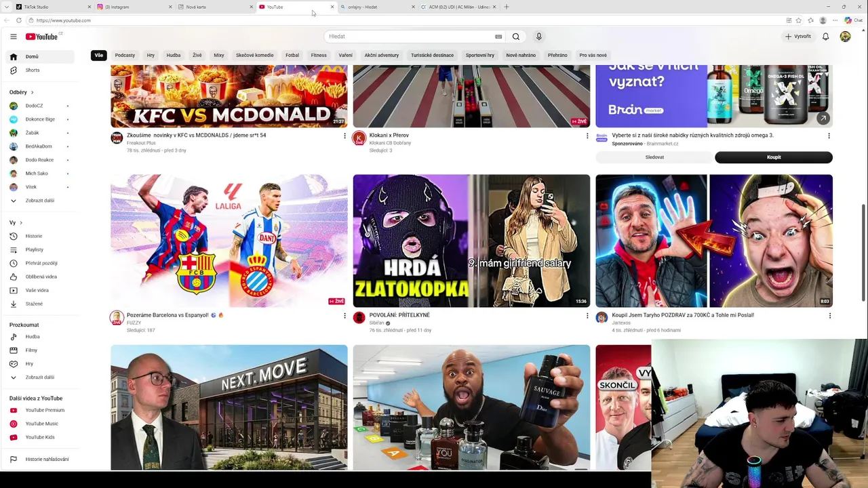Open Historie nahlášování flag item

[41, 460]
